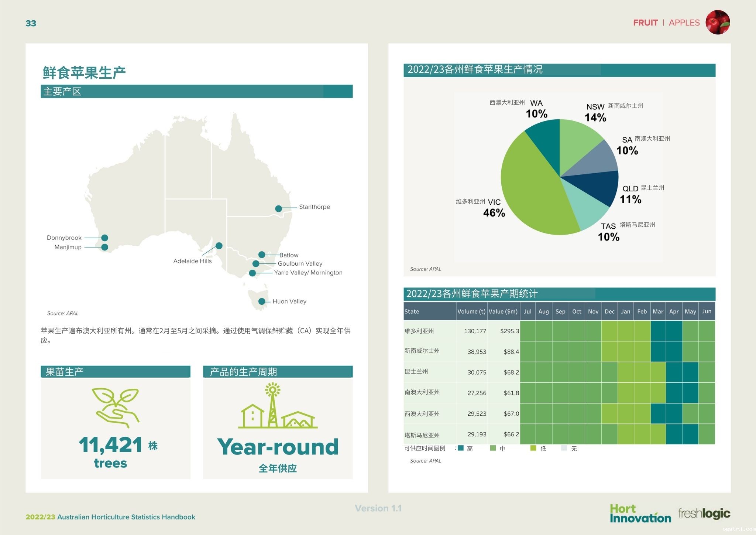
Task: Click the 维多利亚州 table row label
Action: tap(419, 331)
